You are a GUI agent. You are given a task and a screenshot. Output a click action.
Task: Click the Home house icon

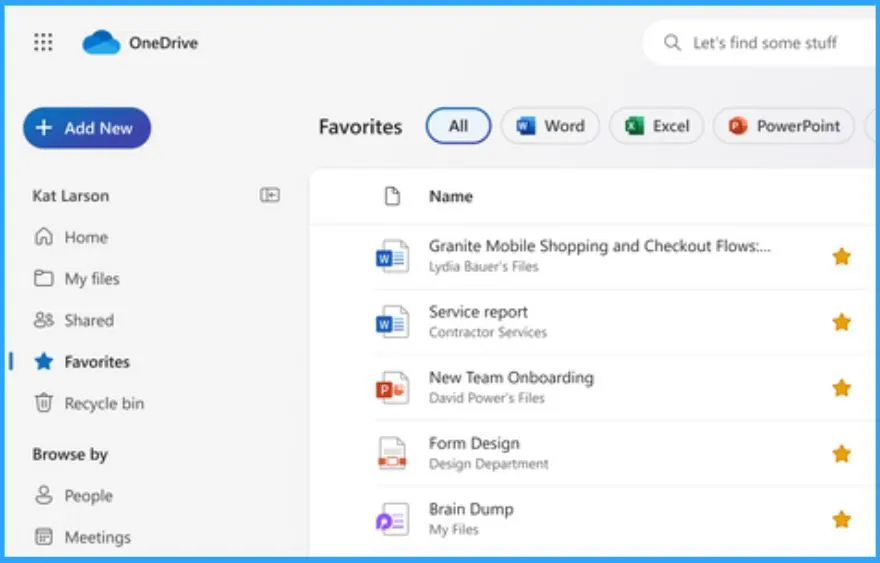point(44,237)
